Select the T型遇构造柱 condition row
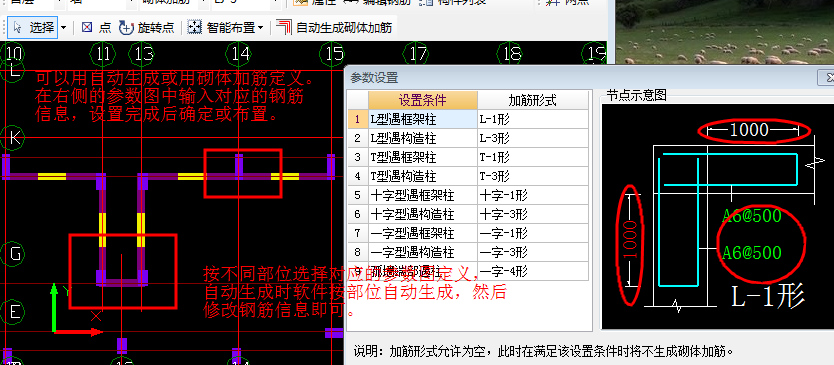Screen dimensions: 834x365 423,176
